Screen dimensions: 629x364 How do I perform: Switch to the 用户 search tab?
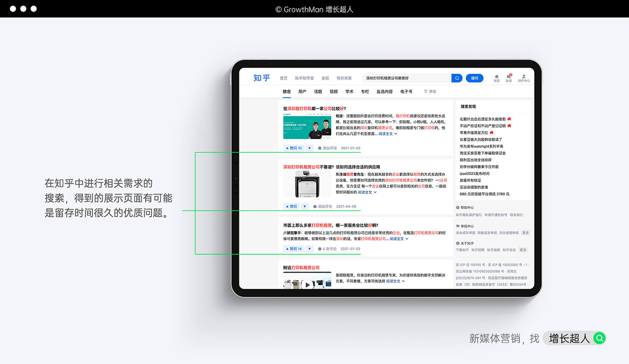[x=302, y=92]
